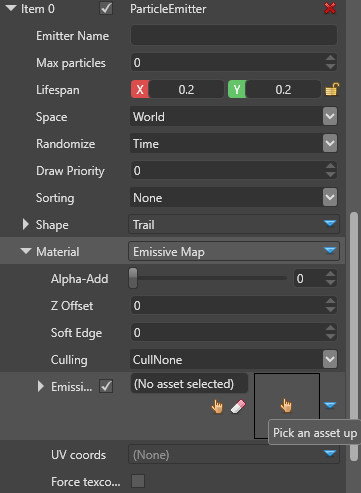Open Material type dropdown showing Emissive Map
Screen dimensions: 361x493
tap(234, 251)
